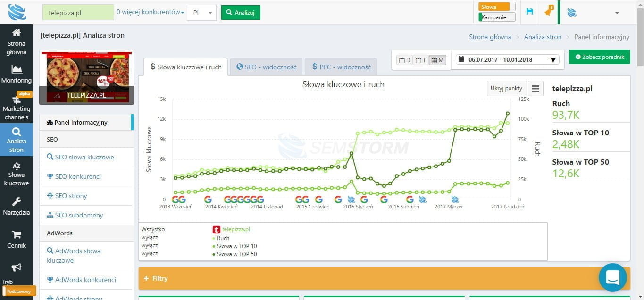Click into the telepizza.pl domain input field

coord(78,13)
